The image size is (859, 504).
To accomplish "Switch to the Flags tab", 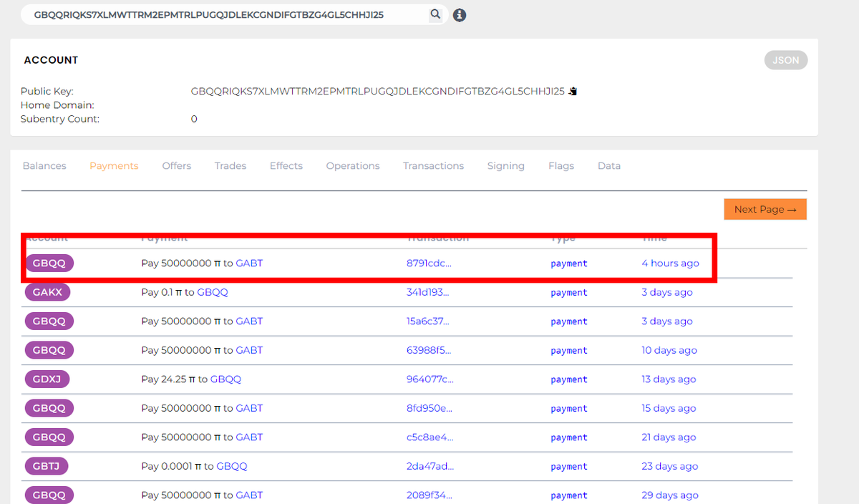I will coord(561,166).
